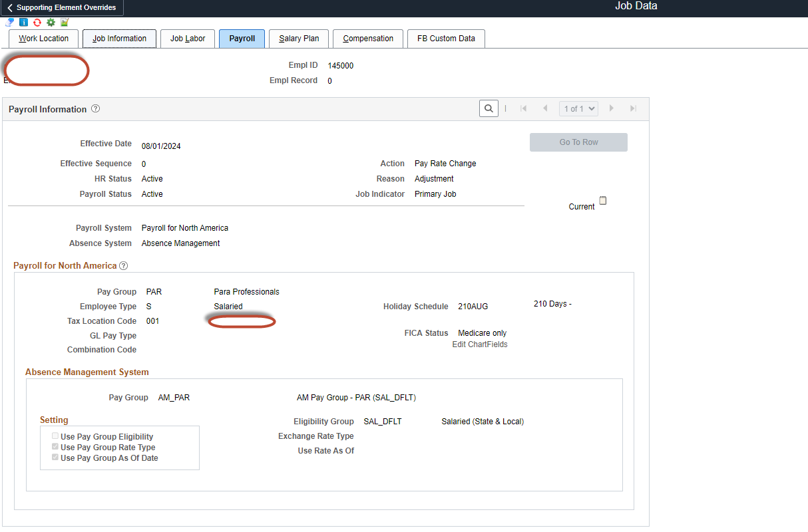Click the spell check icon at top left
808x532 pixels.
10,22
